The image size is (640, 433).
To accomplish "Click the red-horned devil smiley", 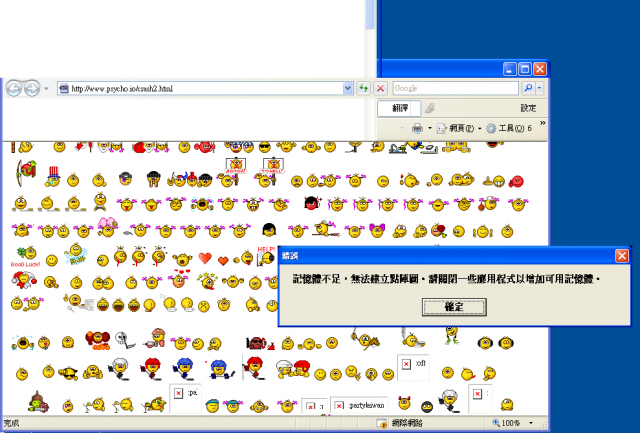I will (x=404, y=403).
